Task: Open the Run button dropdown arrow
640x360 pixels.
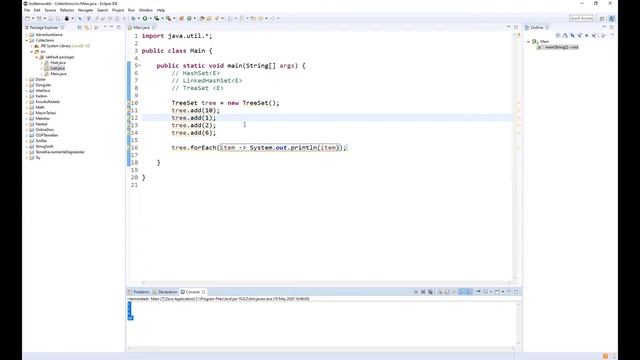Action: pyautogui.click(x=150, y=18)
